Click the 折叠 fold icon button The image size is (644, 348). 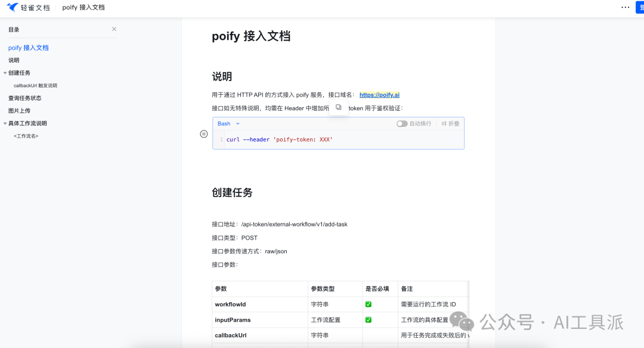click(451, 123)
